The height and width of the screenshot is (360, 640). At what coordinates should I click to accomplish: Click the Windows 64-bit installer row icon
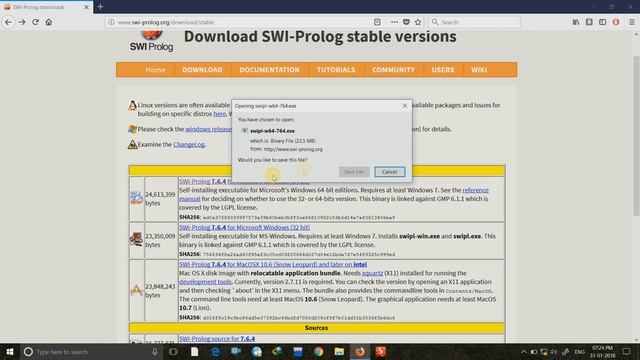point(136,198)
